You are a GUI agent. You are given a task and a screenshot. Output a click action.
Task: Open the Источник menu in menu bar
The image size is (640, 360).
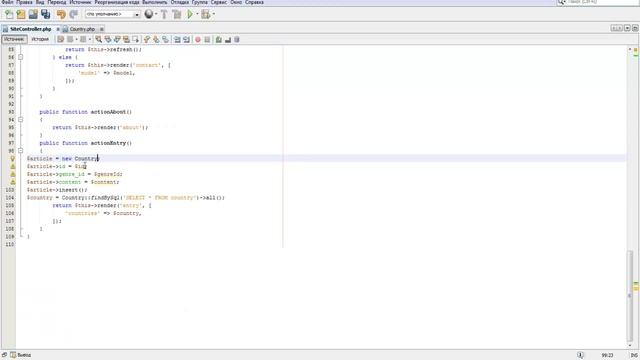pyautogui.click(x=80, y=2)
